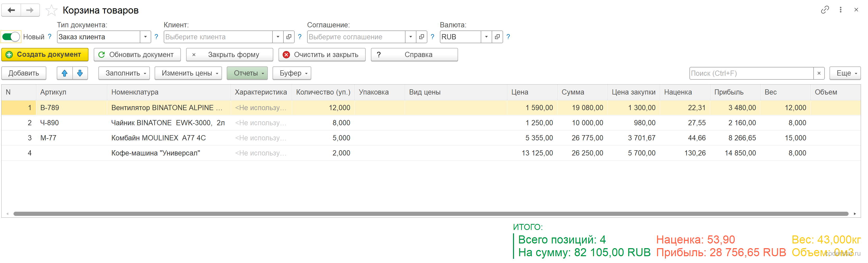
Task: Open the three-dot more options menu
Action: pos(841,10)
